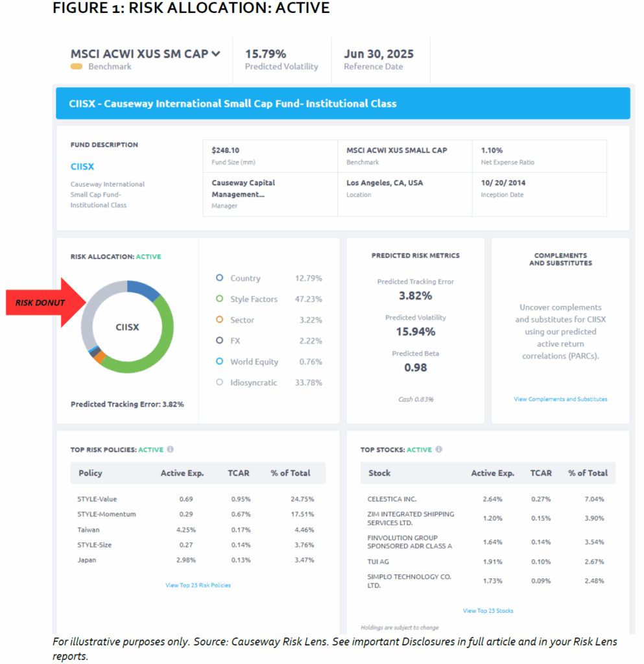Click the Country legend circle icon
The image size is (644, 664).
tap(219, 278)
